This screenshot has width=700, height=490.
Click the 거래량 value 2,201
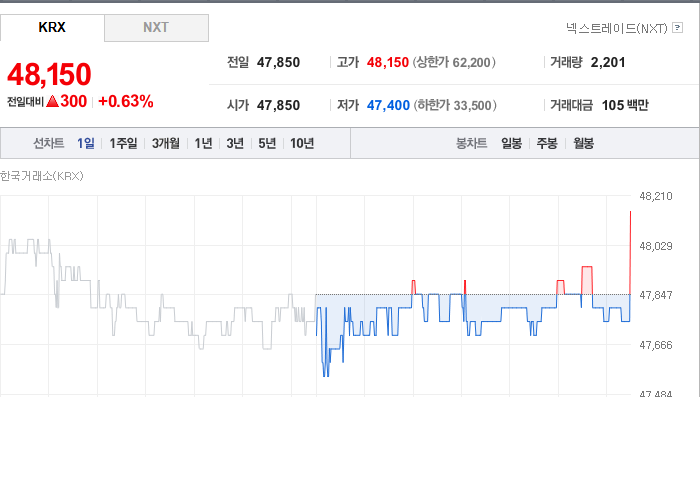click(x=608, y=62)
